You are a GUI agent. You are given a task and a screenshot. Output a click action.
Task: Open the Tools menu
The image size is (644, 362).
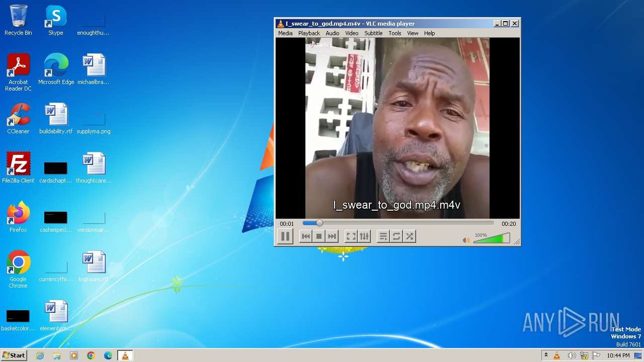pyautogui.click(x=395, y=33)
